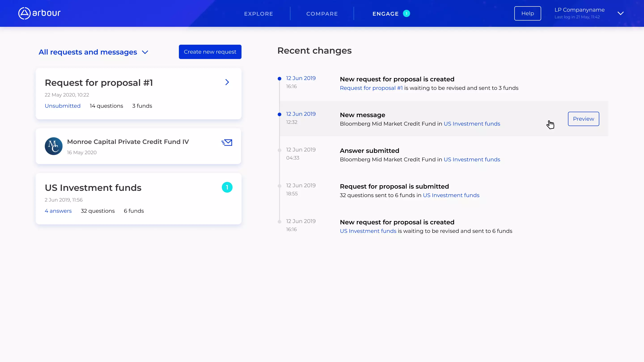
Task: Open the Request for proposal #1 link in changes
Action: [371, 88]
